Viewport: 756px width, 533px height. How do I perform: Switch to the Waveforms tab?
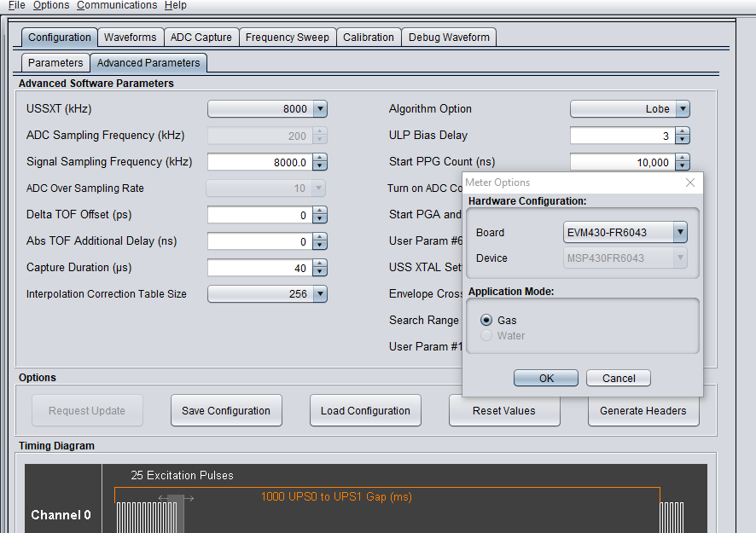(x=131, y=38)
